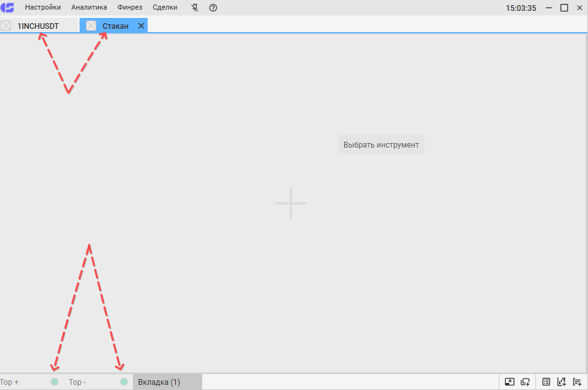This screenshot has width=588, height=390.
Task: Open the Настройки menu
Action: coord(43,8)
